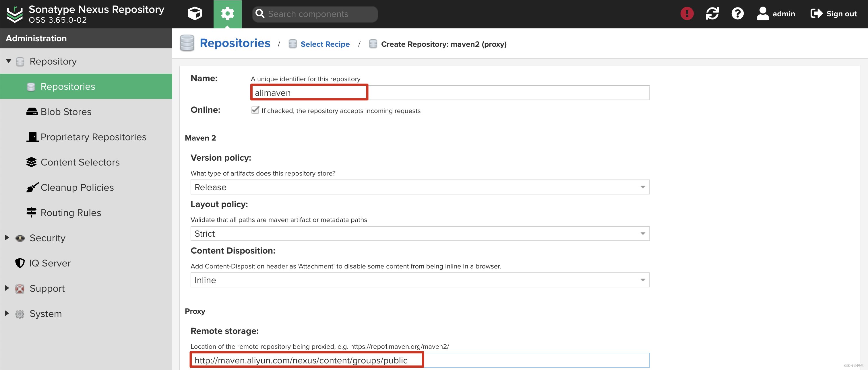Click the System gear icon
868x370 pixels.
(20, 314)
